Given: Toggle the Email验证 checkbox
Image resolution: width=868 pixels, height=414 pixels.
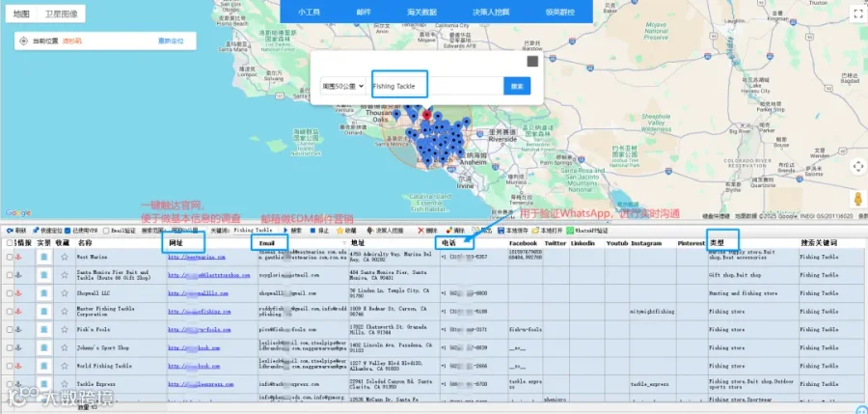Looking at the screenshot, I should coord(106,231).
